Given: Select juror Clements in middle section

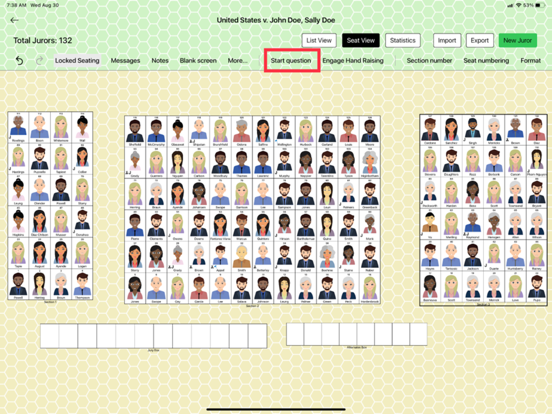Looking at the screenshot, I should 156,225.
